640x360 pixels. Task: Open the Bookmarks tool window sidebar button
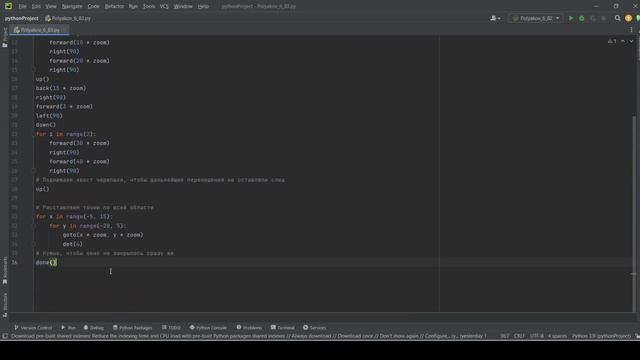5,270
